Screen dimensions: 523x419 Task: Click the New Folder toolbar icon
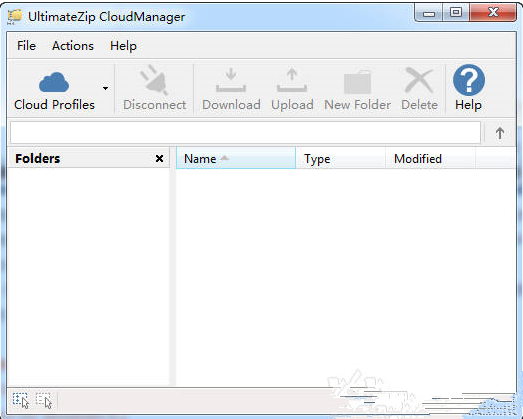[357, 82]
